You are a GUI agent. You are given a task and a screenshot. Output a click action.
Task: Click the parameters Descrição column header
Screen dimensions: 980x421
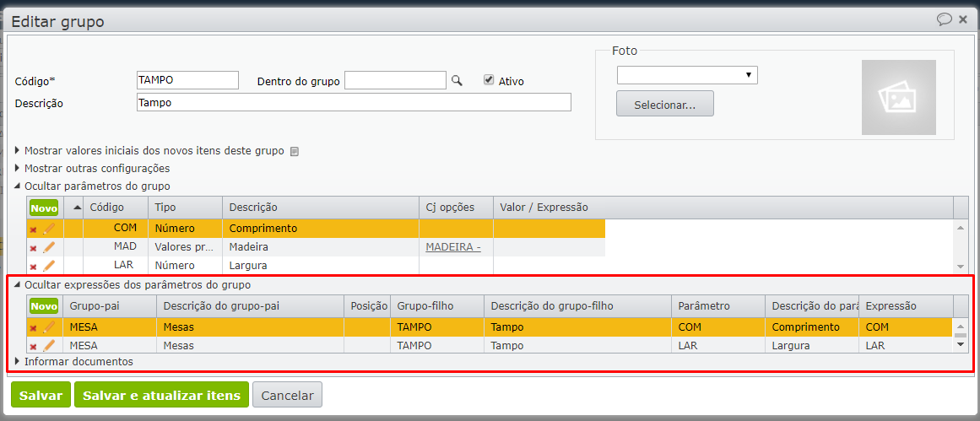[321, 207]
